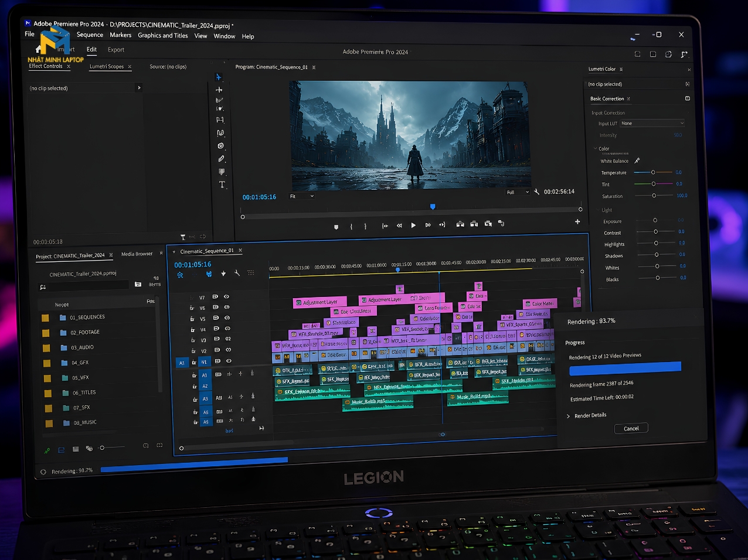Viewport: 748px width, 560px height.
Task: Open Program monitor button editor plus icon
Action: coord(577,221)
